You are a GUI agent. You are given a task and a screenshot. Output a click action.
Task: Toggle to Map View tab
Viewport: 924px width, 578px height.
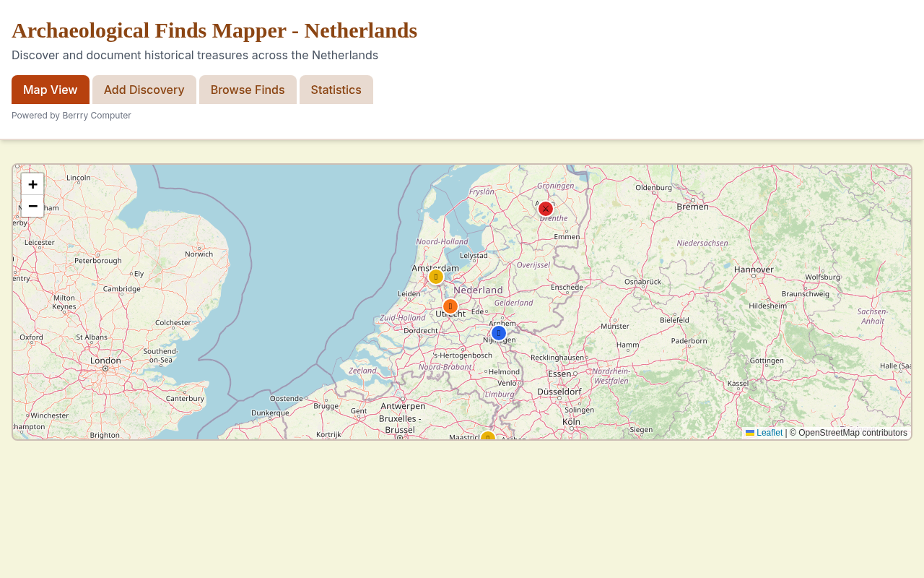click(x=50, y=90)
